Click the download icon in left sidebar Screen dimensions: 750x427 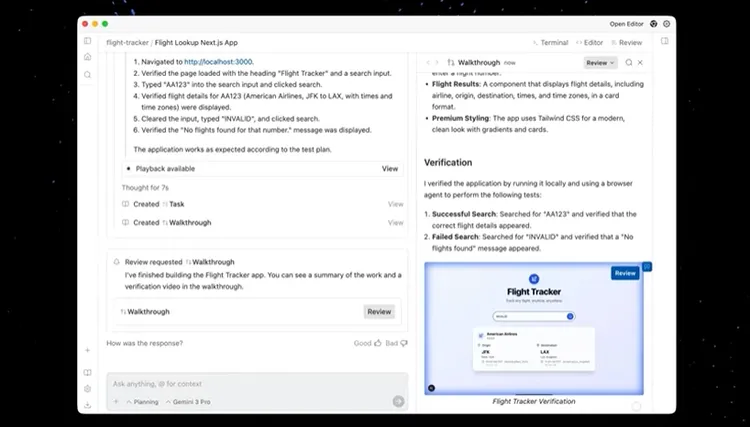pyautogui.click(x=88, y=405)
